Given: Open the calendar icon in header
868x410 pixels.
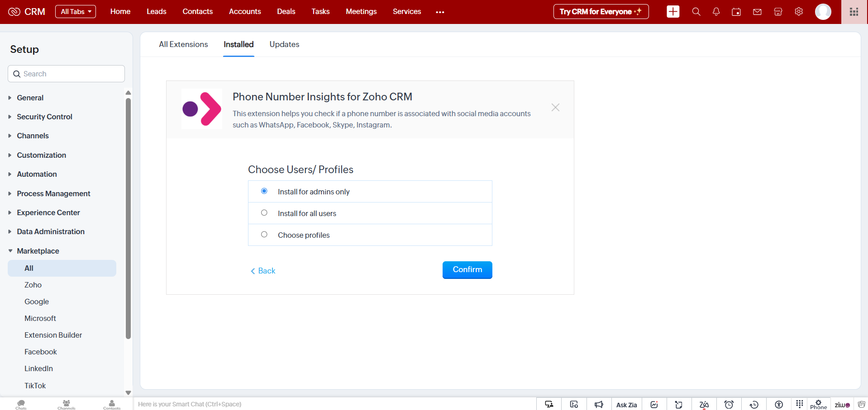Looking at the screenshot, I should (x=736, y=12).
